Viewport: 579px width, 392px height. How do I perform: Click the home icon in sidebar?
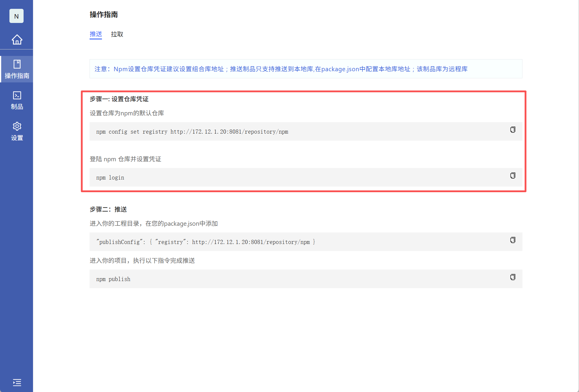pos(17,39)
